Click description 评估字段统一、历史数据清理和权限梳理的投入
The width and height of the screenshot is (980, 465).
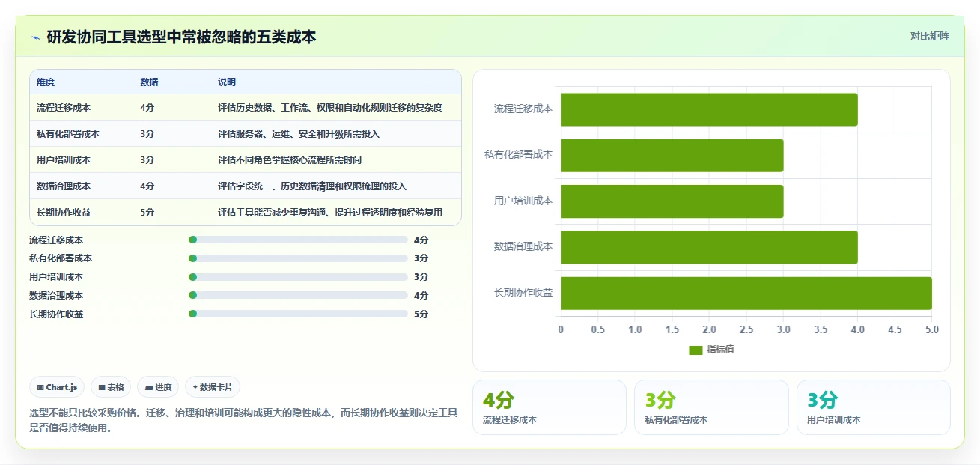click(x=312, y=186)
